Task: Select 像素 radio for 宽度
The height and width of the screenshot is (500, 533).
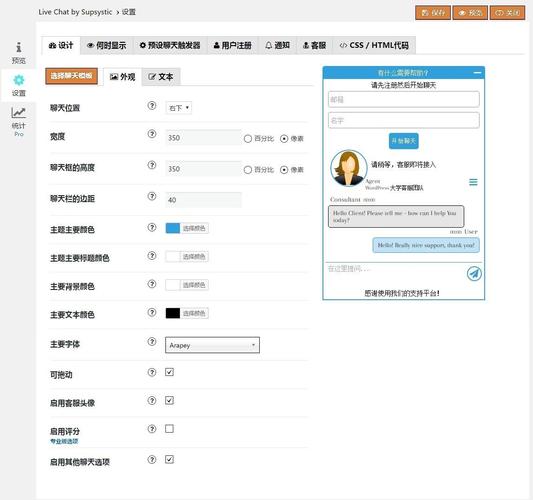Action: click(x=284, y=139)
